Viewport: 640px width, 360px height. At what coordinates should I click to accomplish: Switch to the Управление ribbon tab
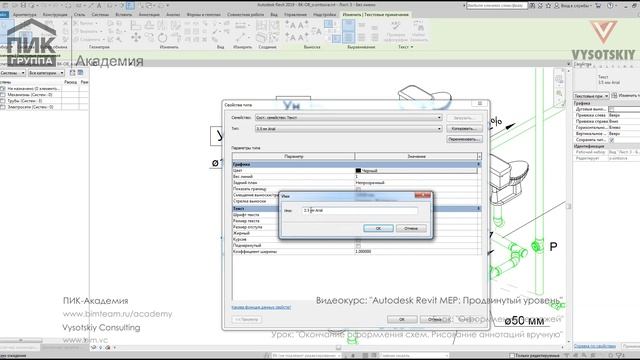tap(295, 14)
